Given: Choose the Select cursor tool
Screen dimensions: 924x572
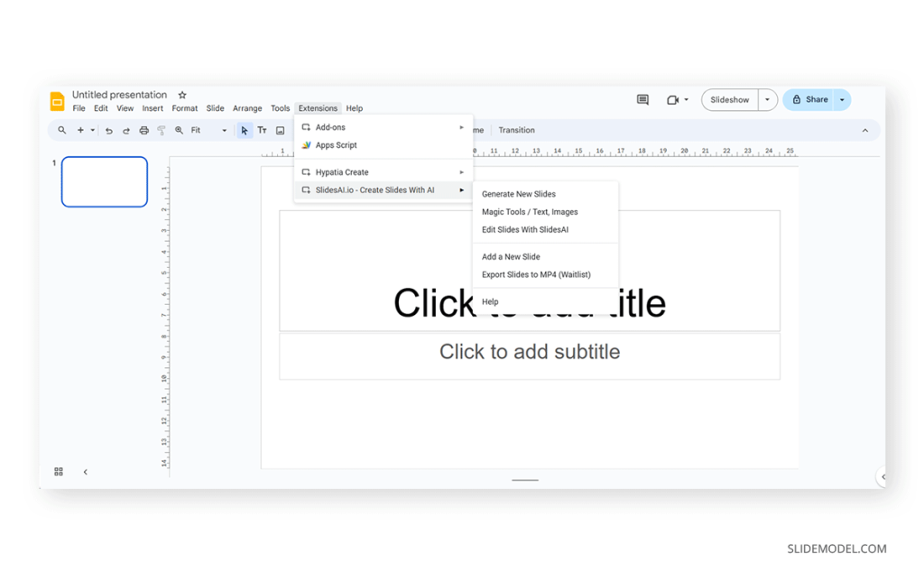Looking at the screenshot, I should click(243, 130).
